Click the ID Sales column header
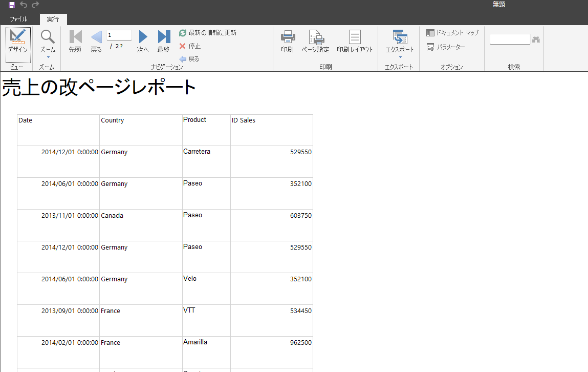 point(272,130)
